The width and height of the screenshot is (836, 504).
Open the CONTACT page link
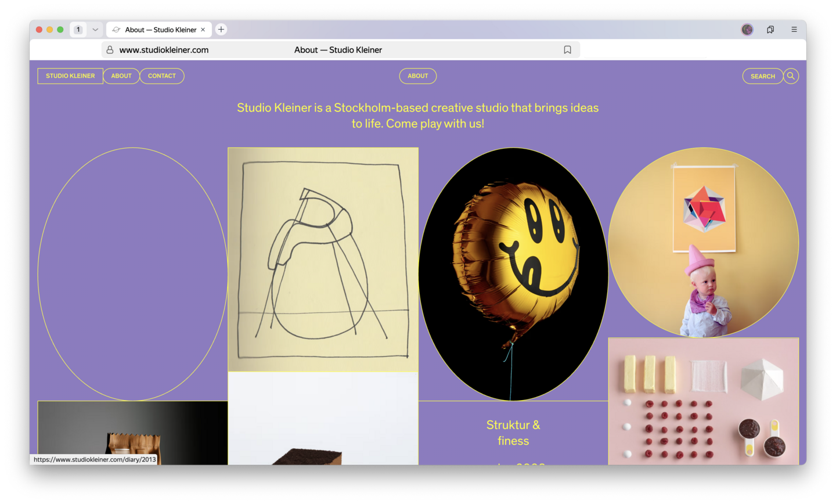pyautogui.click(x=162, y=76)
